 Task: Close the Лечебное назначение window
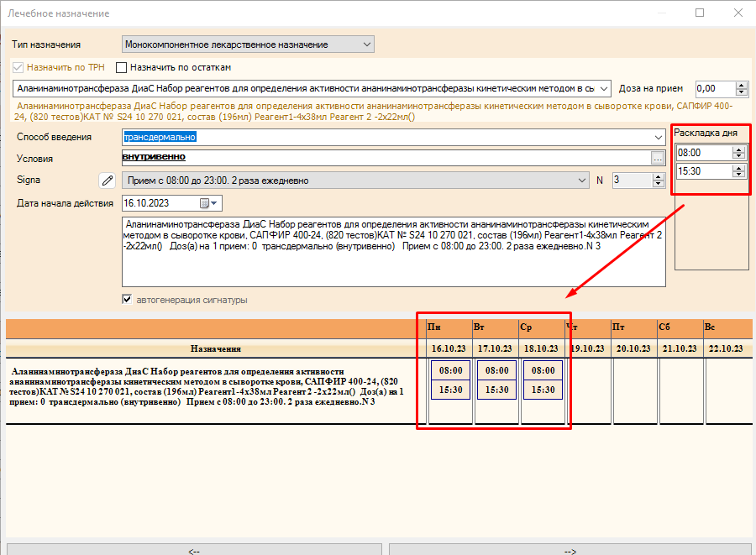point(738,13)
